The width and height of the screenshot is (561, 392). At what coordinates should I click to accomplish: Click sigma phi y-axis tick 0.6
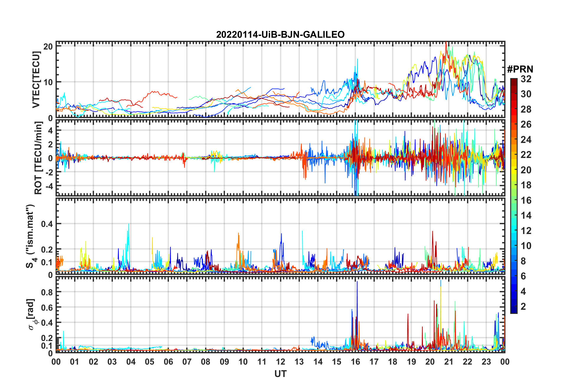(47, 307)
